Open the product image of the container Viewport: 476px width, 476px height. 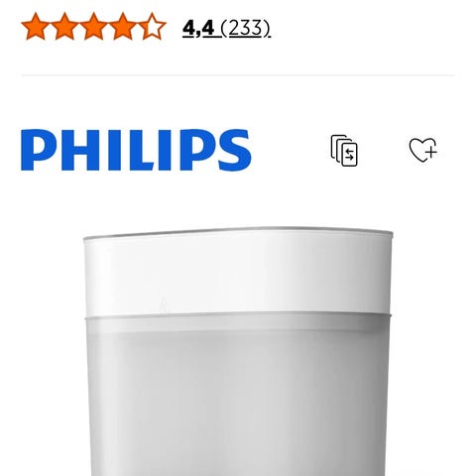click(x=238, y=351)
